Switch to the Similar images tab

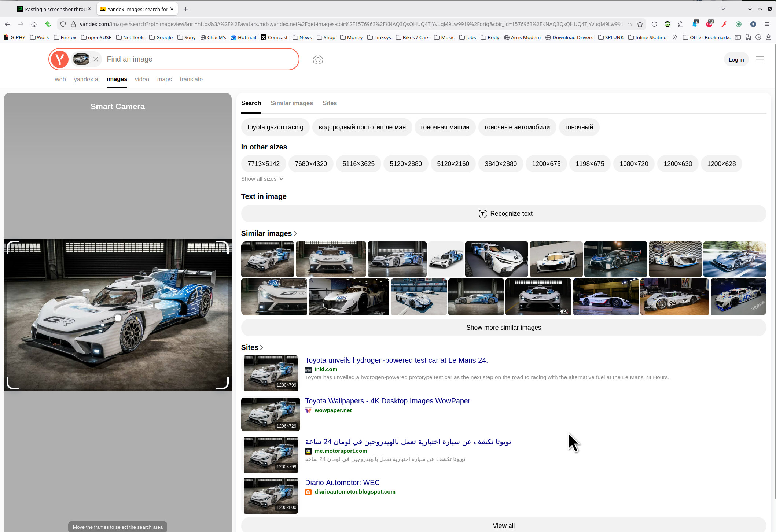291,103
